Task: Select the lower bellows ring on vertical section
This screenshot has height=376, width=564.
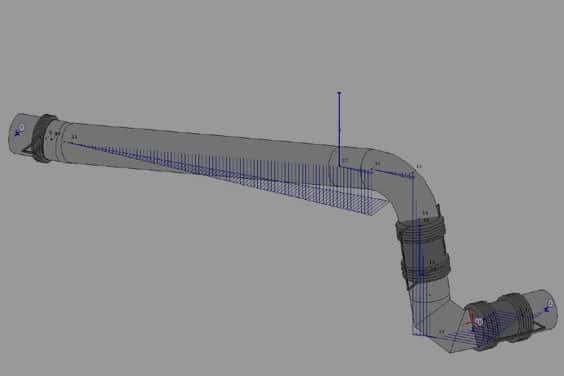Action: pyautogui.click(x=426, y=268)
